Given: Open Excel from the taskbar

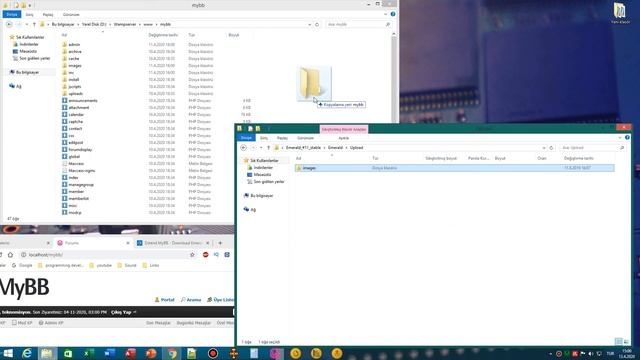Looking at the screenshot, I should click(89, 353).
